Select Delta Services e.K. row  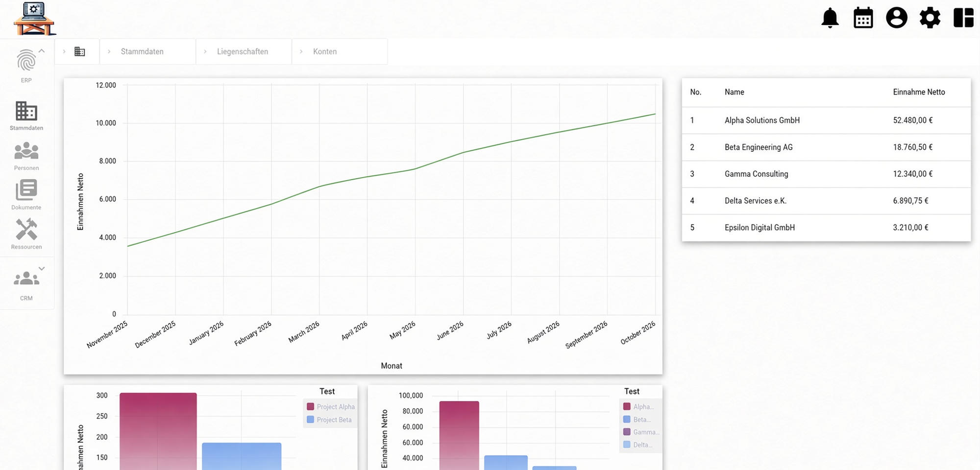826,201
